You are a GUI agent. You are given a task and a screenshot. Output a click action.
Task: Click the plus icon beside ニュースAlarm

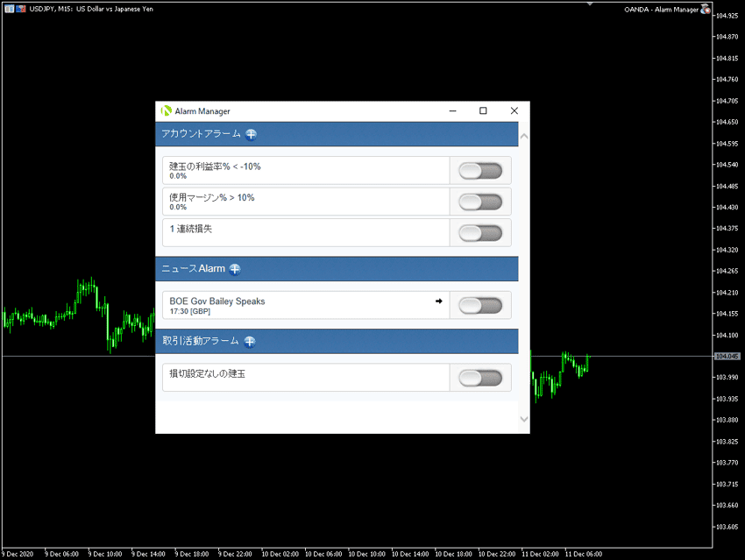tap(234, 269)
